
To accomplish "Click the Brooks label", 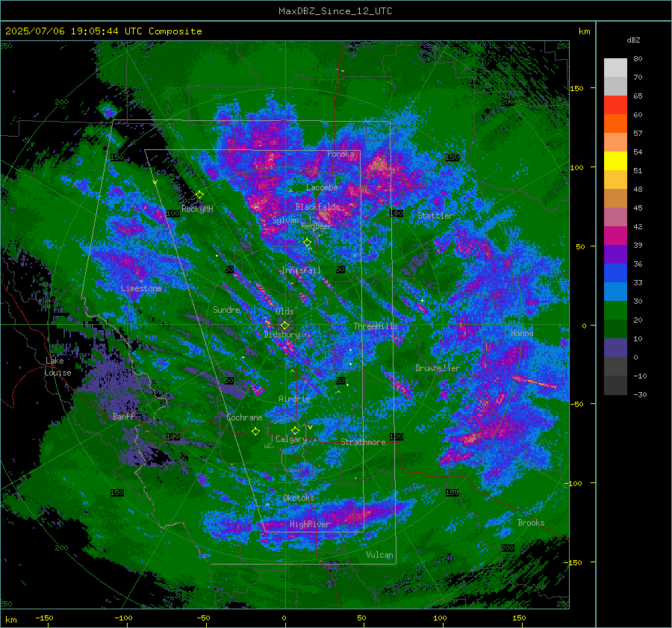I will [531, 523].
